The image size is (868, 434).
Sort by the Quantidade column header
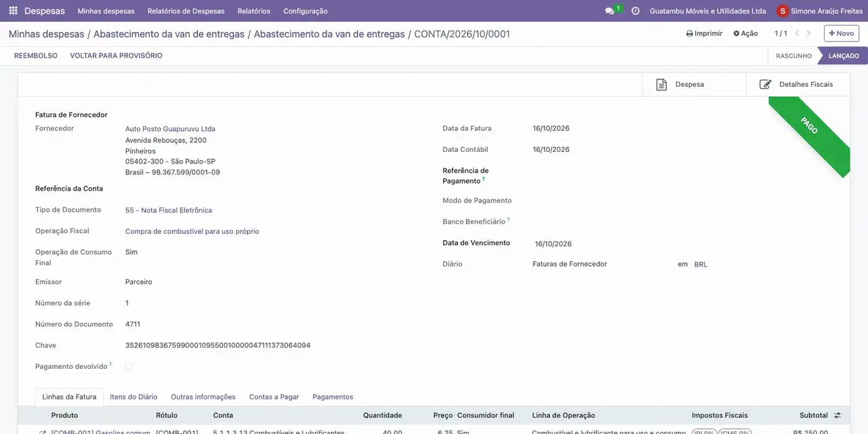382,415
